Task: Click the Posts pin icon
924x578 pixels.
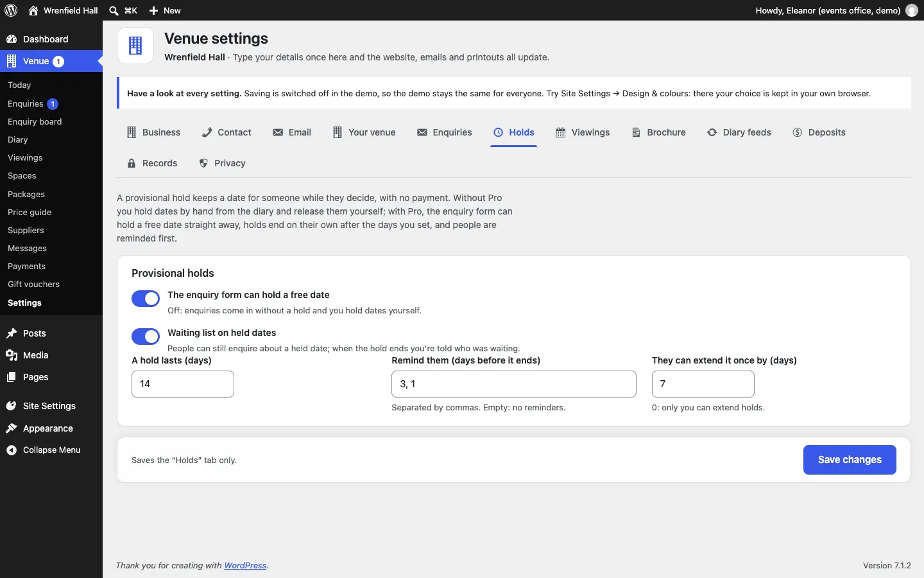Action: coord(12,333)
